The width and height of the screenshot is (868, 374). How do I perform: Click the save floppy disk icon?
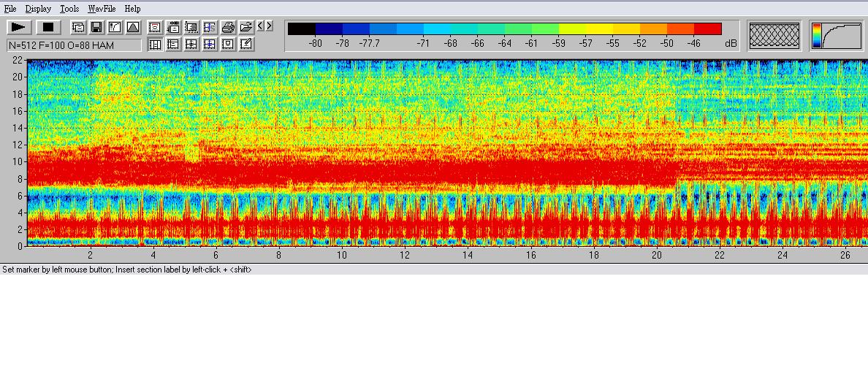tap(96, 28)
